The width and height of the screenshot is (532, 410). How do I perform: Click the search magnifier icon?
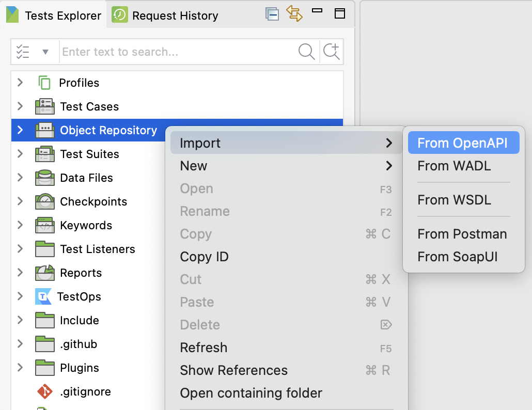[x=306, y=52]
